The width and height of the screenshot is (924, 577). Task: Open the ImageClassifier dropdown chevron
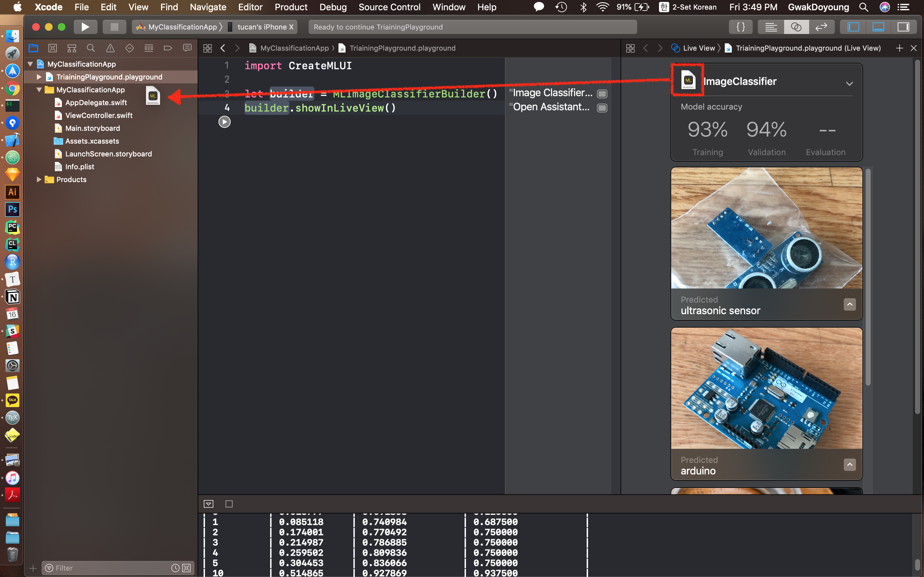[x=849, y=84]
